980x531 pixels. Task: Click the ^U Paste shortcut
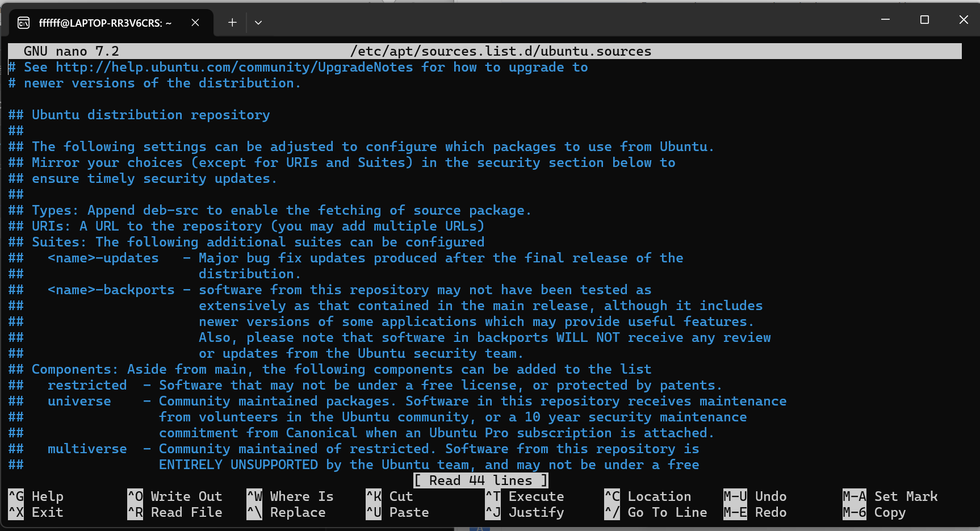[397, 512]
